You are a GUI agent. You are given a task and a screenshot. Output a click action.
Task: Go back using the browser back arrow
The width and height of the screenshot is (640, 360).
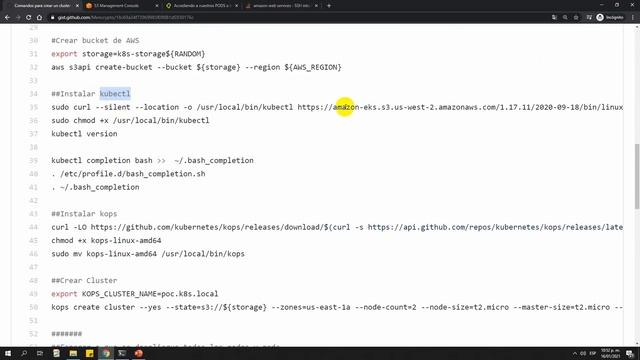(7, 18)
